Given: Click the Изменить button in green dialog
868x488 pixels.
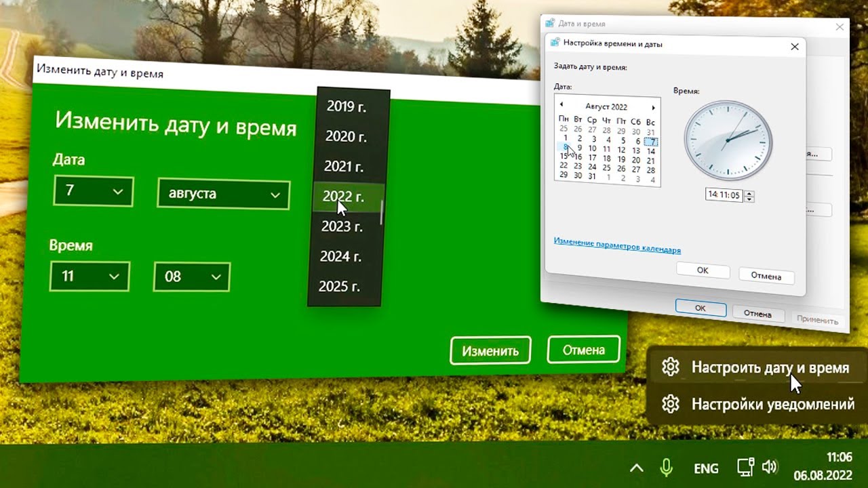Looking at the screenshot, I should point(490,350).
